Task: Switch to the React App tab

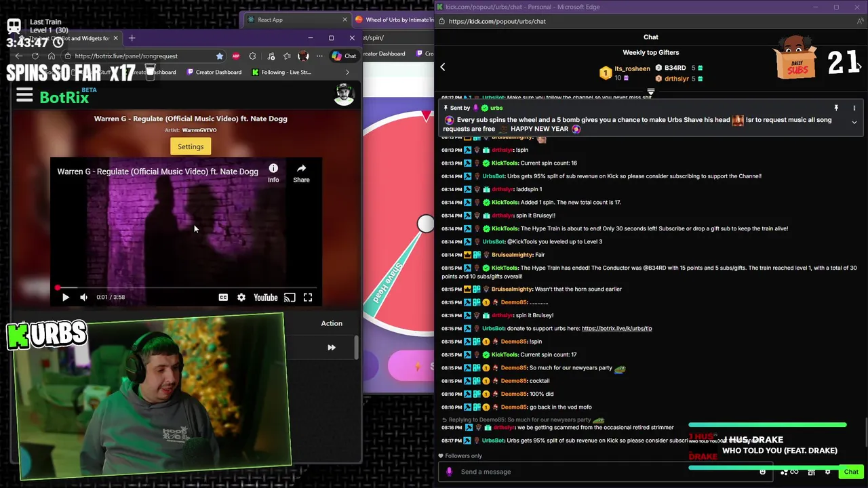Action: click(x=296, y=20)
